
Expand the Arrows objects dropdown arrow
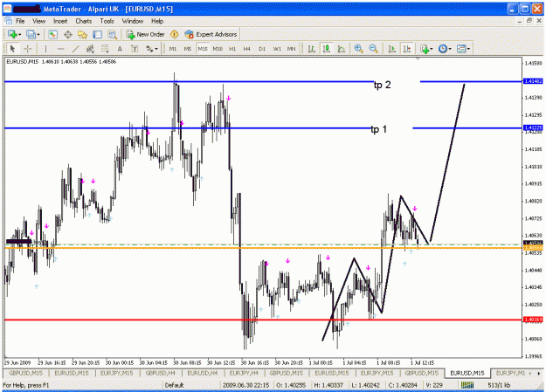tap(156, 49)
